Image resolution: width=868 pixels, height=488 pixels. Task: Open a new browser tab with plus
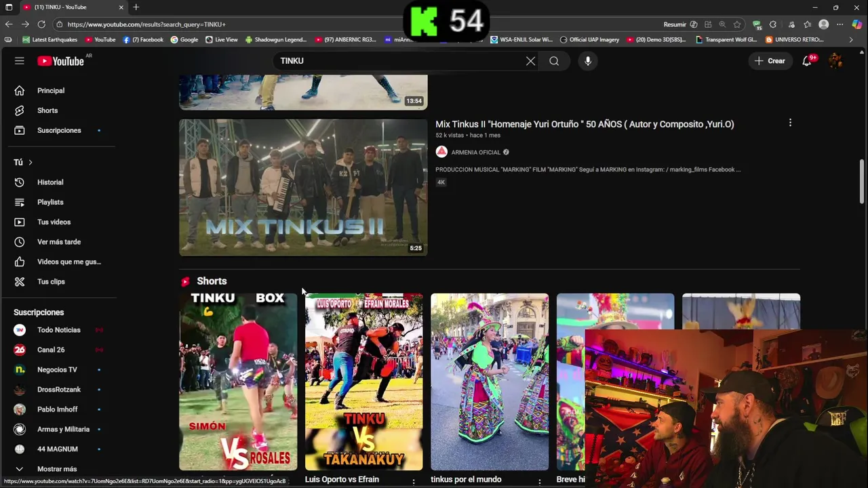click(x=136, y=7)
